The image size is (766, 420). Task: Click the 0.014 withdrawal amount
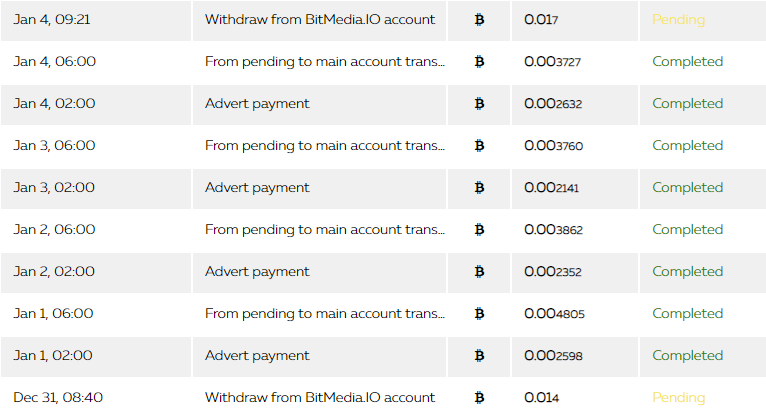click(x=541, y=398)
